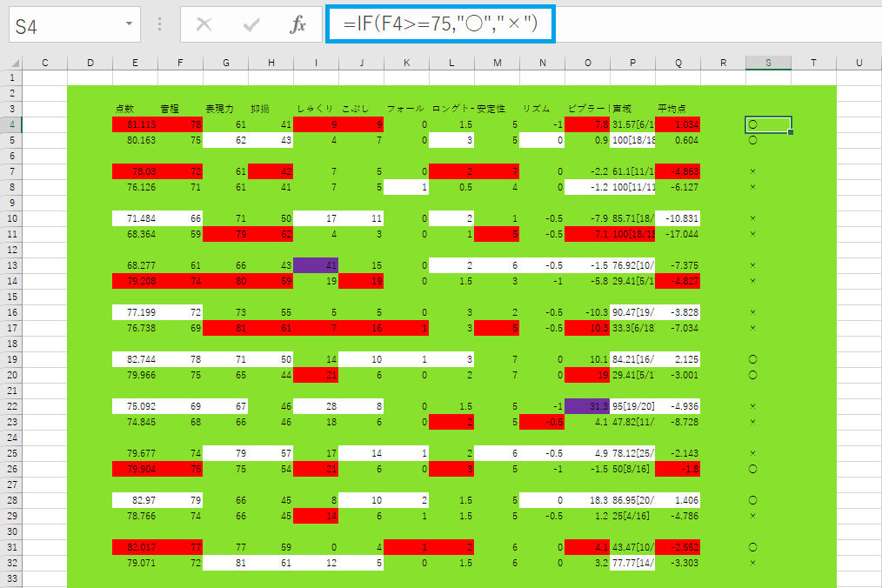Click selected cell S4 with circle
The image size is (882, 588).
click(768, 124)
